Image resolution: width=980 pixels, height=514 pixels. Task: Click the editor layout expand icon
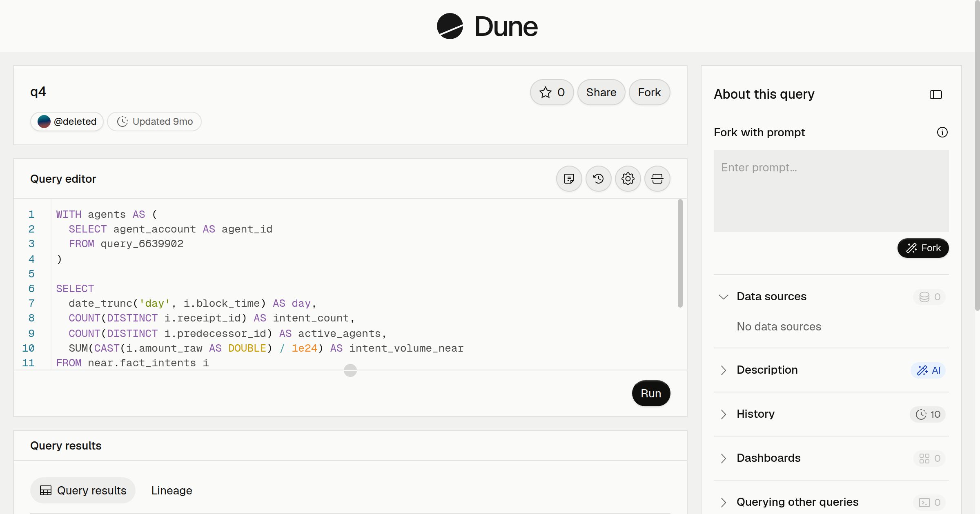657,179
